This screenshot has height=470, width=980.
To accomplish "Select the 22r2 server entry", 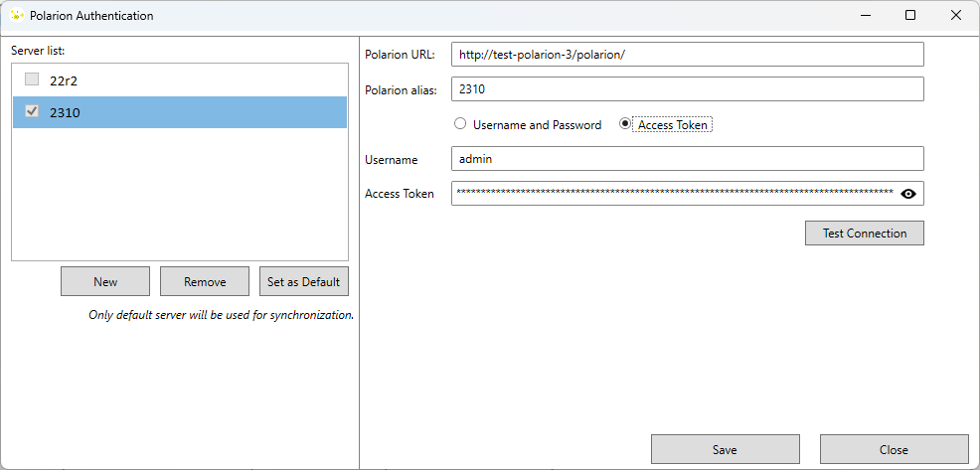I will [179, 80].
